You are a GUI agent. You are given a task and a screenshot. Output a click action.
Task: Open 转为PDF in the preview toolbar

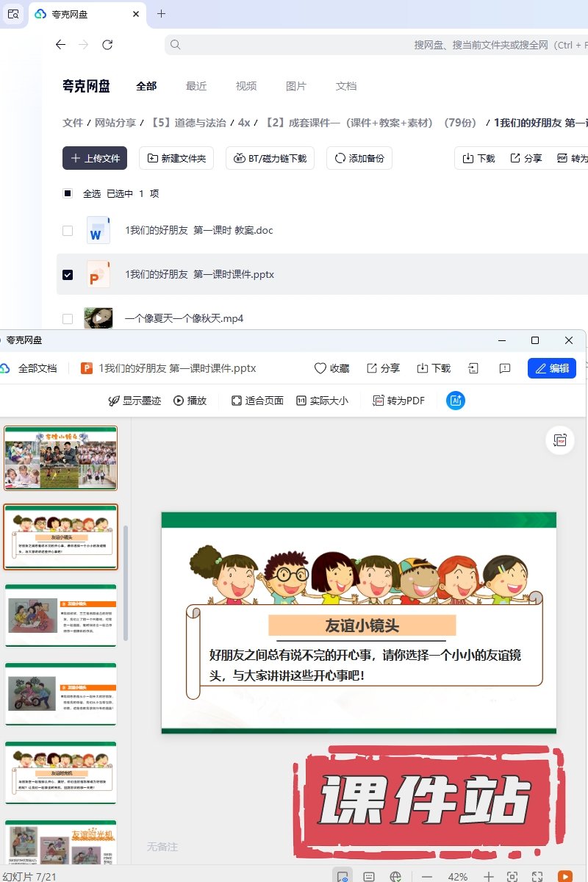click(x=398, y=401)
